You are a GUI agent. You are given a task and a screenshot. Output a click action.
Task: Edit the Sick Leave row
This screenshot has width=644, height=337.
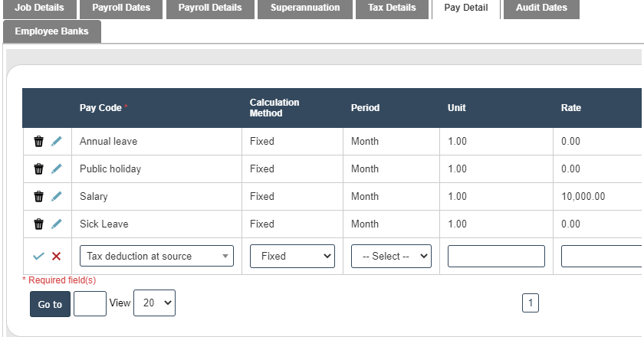56,224
